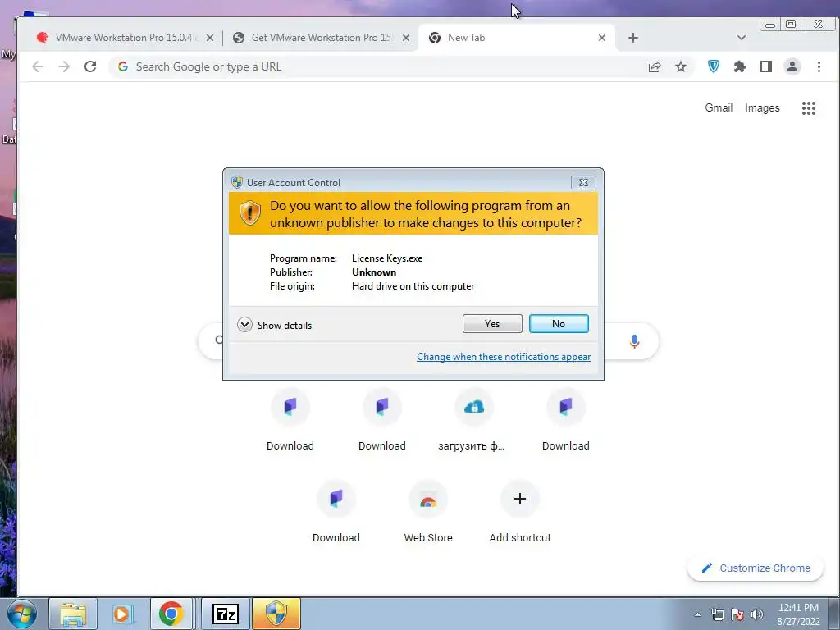Viewport: 840px width, 630px height.
Task: Click Customize Chrome button
Action: [756, 568]
